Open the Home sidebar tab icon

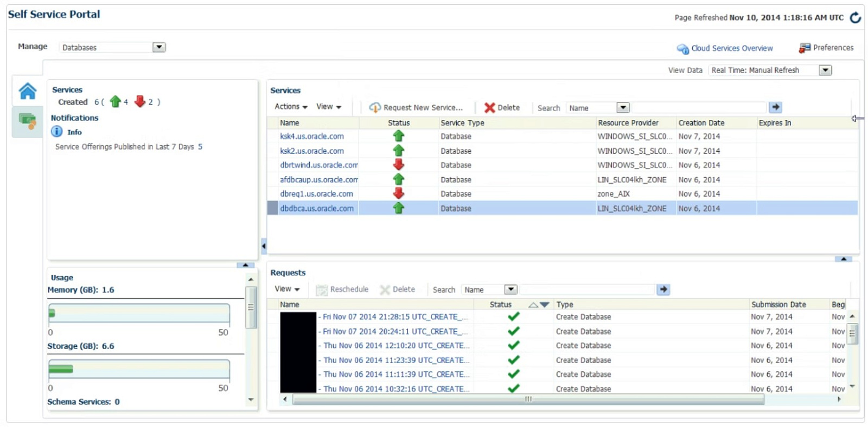pos(28,90)
